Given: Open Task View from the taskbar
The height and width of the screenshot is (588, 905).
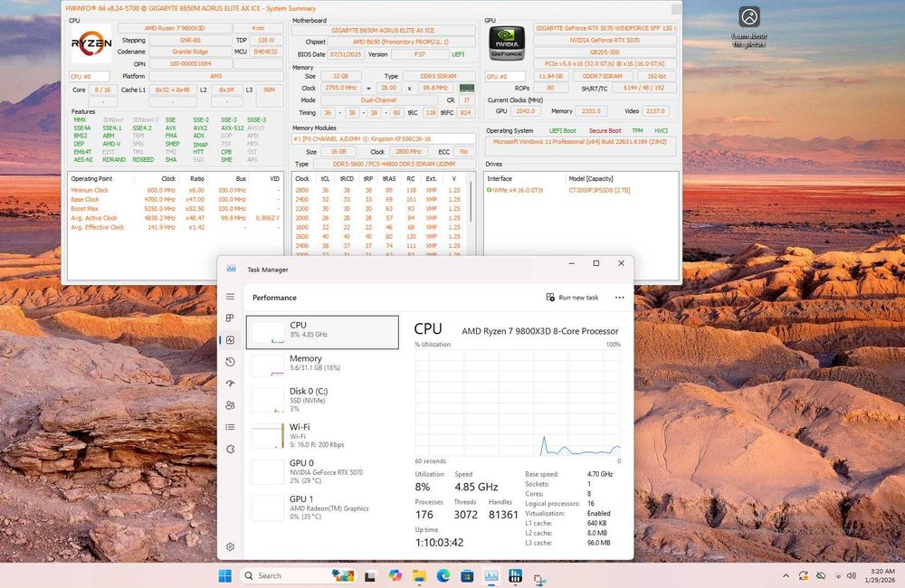Looking at the screenshot, I should (370, 576).
